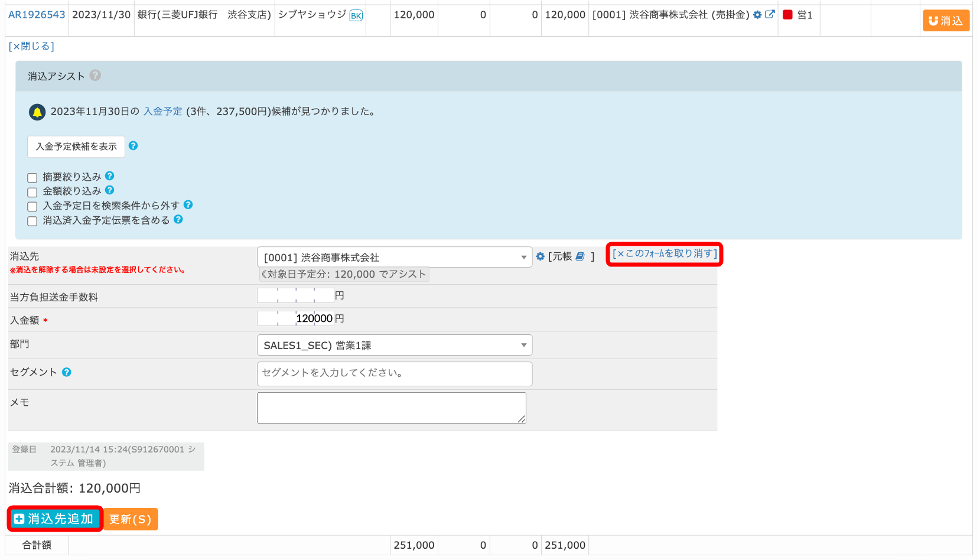Toggle 金額絞り込み checkbox
980x560 pixels.
tap(32, 192)
